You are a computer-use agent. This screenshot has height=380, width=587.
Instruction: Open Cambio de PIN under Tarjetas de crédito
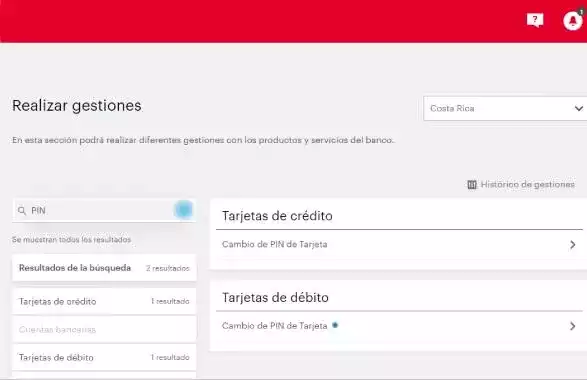(399, 244)
